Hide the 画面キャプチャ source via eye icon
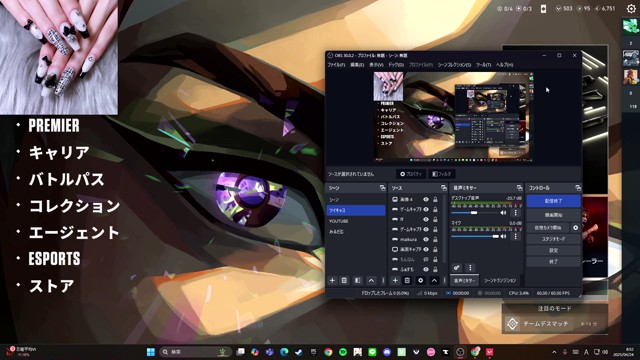The image size is (640, 360). [426, 249]
